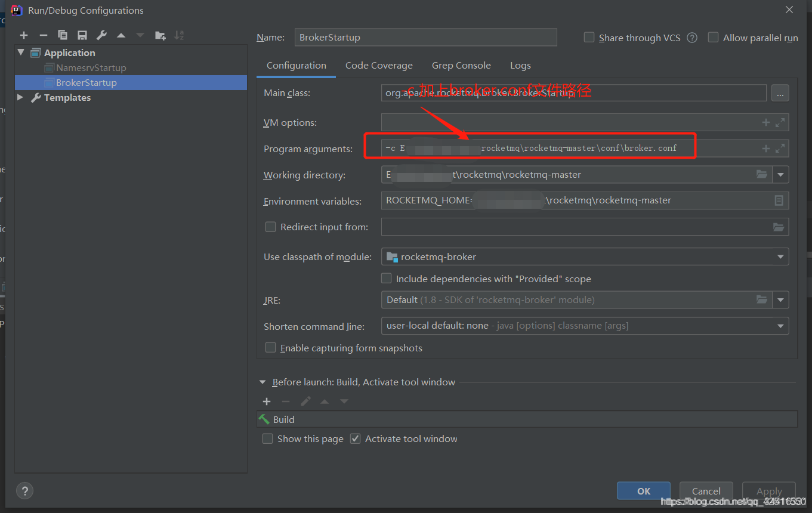
Task: Collapse the Application tree node
Action: tap(21, 52)
